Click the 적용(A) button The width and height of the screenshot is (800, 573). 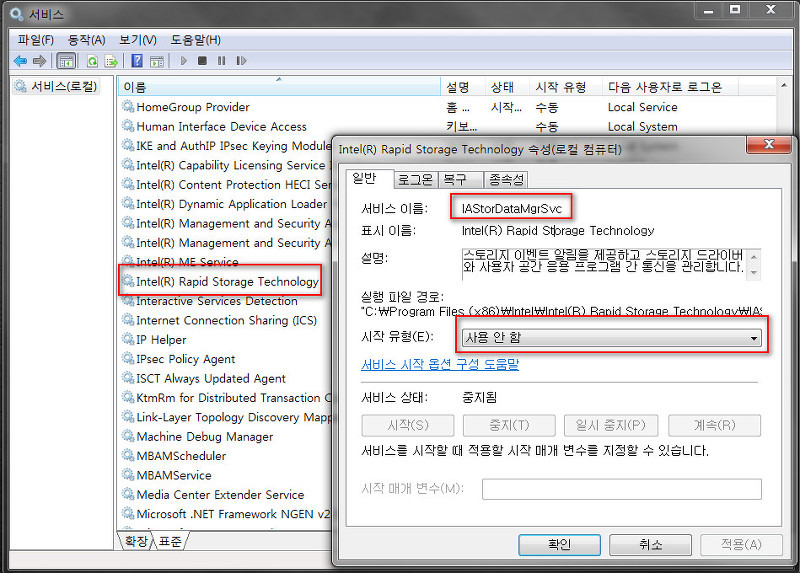[x=741, y=544]
